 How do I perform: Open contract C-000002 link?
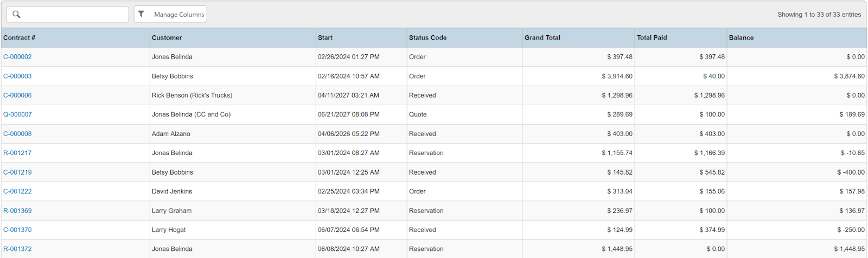(x=18, y=57)
